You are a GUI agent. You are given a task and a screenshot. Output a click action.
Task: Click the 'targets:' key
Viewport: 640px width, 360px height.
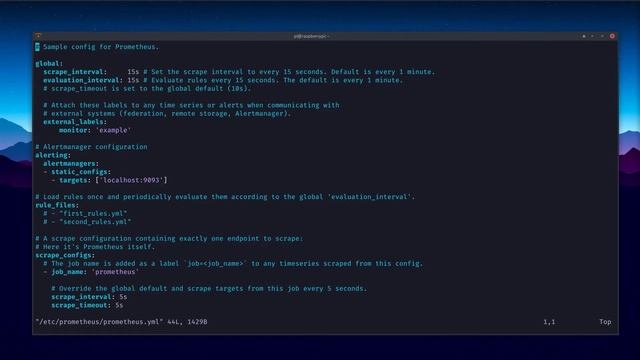coord(75,180)
